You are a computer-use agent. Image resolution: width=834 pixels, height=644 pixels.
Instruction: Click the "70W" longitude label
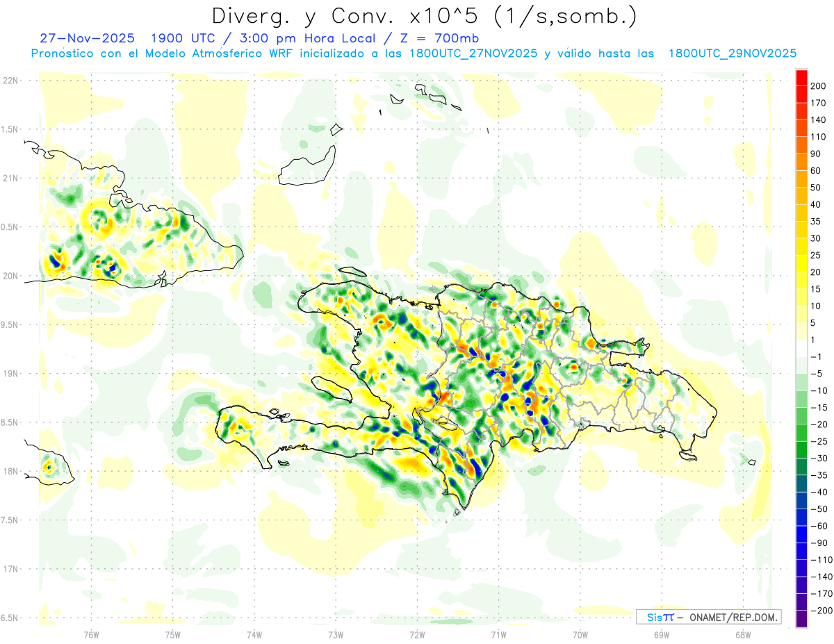(580, 634)
